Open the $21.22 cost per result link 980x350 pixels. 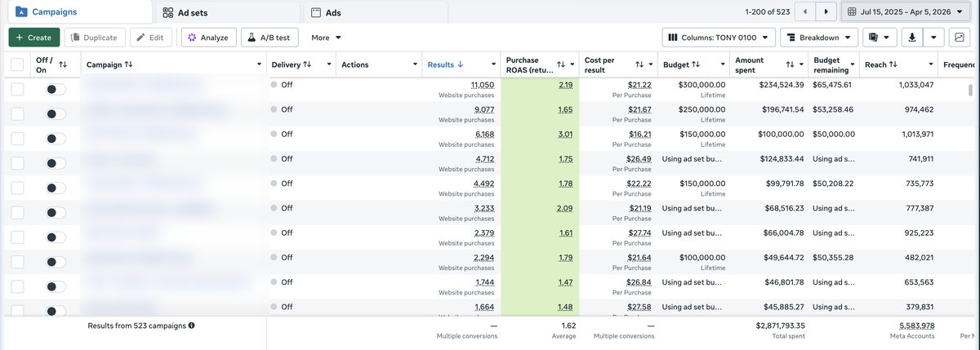[x=639, y=85]
